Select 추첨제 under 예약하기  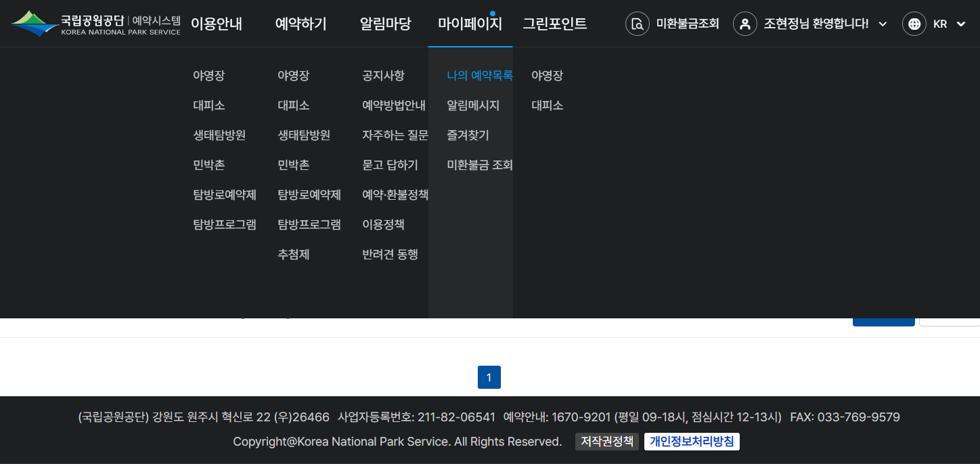click(293, 255)
